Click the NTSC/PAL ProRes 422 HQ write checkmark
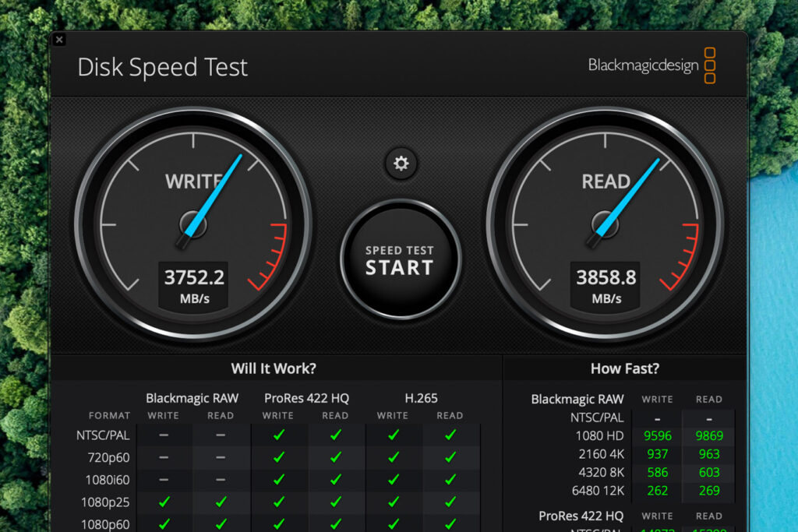This screenshot has height=532, width=798. 278,435
